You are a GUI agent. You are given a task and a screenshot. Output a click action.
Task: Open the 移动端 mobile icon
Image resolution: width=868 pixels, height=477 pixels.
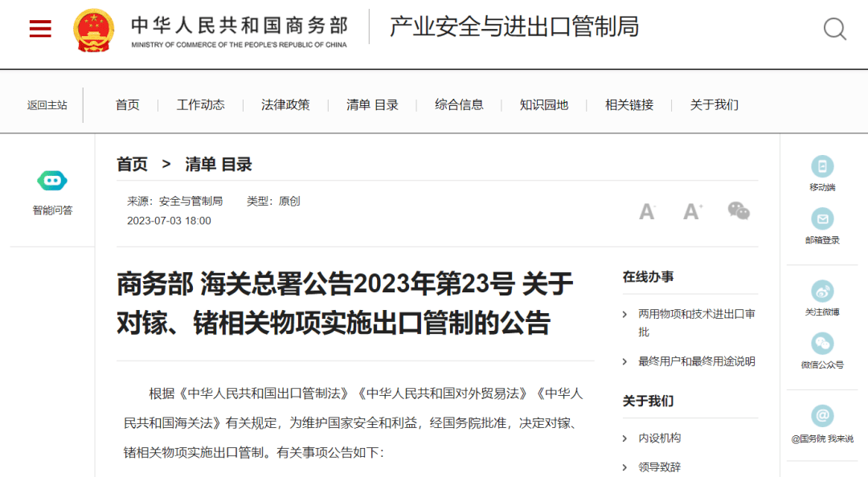(x=822, y=166)
